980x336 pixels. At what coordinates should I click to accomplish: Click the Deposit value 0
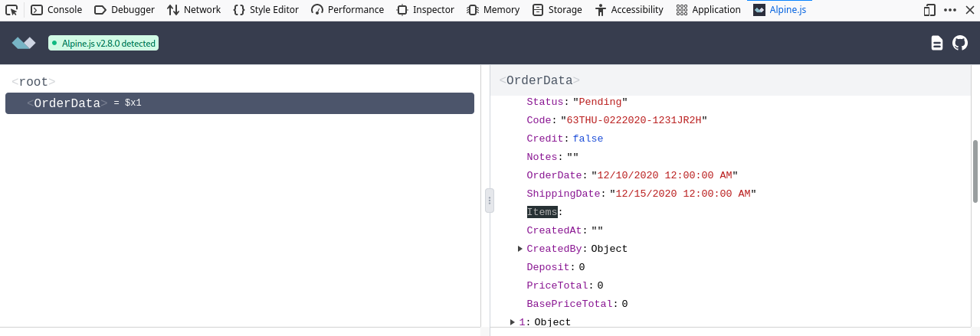point(582,267)
